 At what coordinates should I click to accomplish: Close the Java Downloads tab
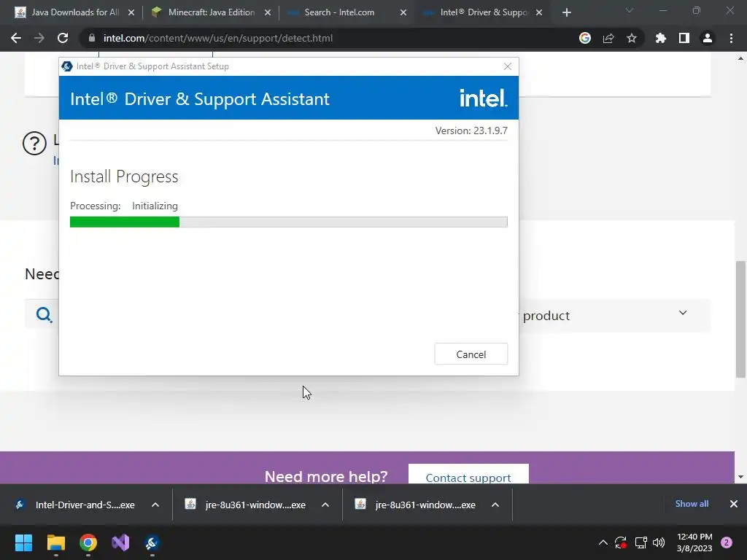tap(131, 13)
